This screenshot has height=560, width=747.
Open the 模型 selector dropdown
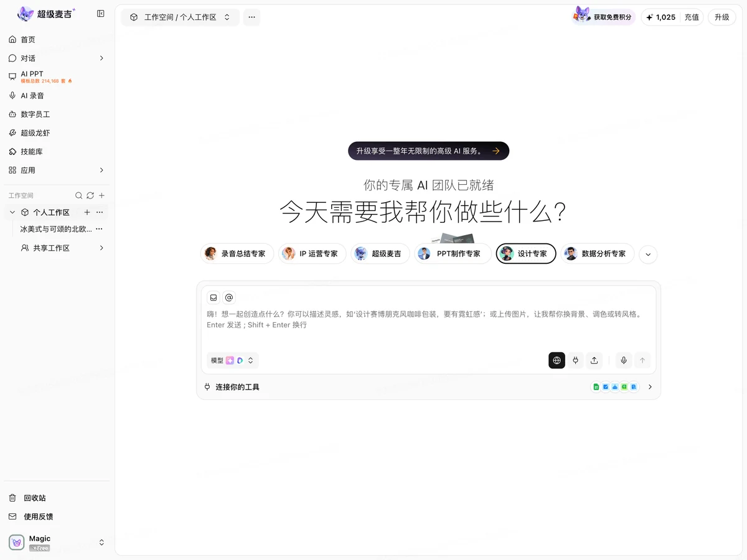[x=232, y=360]
